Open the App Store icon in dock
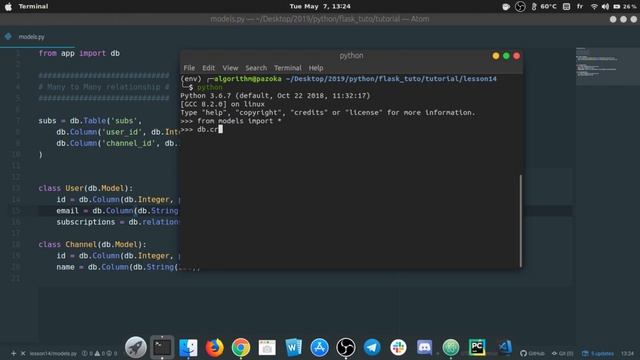Image resolution: width=640 pixels, height=360 pixels. [x=319, y=348]
